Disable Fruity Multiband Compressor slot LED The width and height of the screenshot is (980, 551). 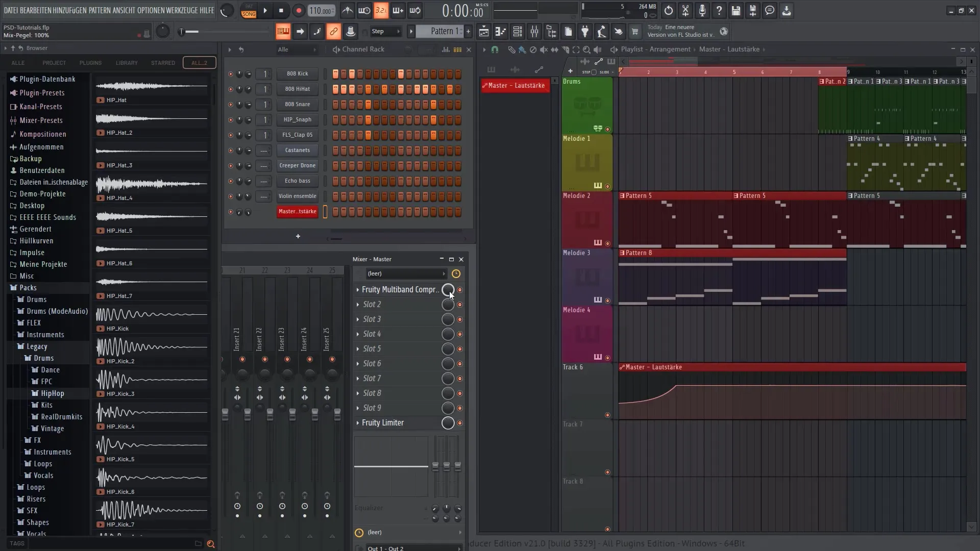pyautogui.click(x=460, y=290)
